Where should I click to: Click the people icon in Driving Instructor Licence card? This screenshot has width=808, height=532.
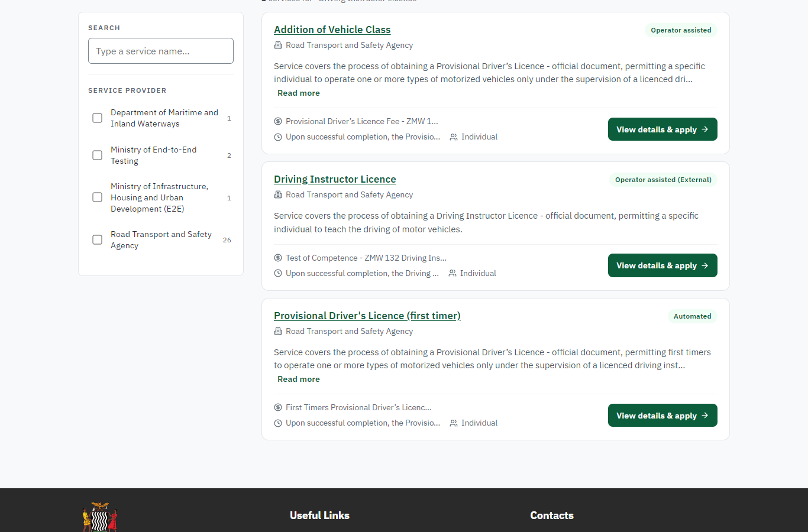453,274
